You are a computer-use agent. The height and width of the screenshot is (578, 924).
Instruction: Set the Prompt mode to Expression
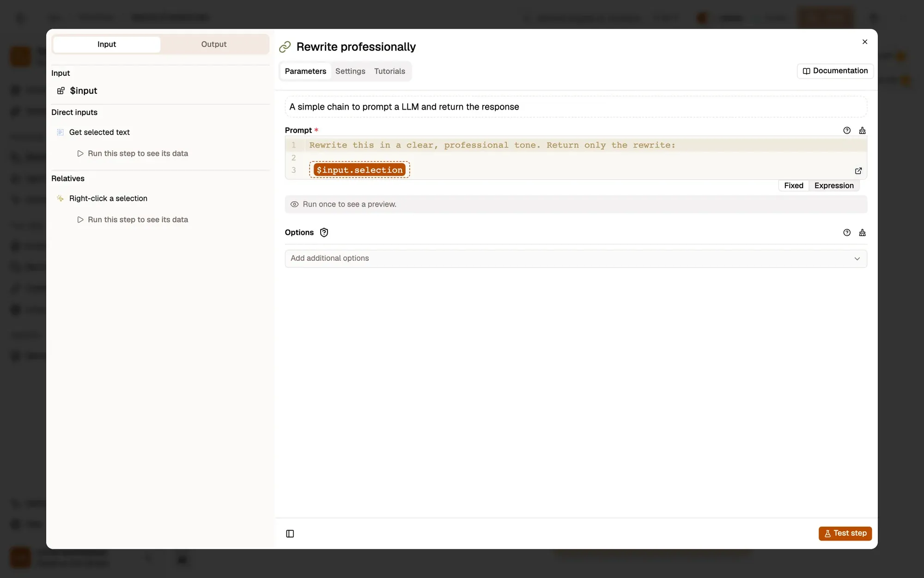pyautogui.click(x=834, y=185)
